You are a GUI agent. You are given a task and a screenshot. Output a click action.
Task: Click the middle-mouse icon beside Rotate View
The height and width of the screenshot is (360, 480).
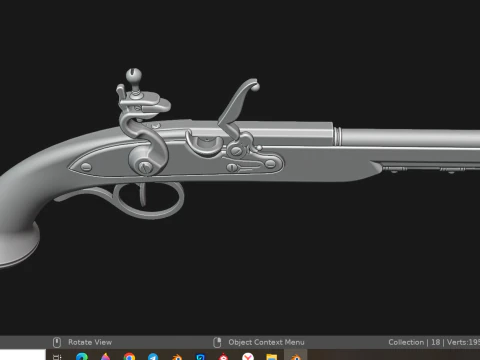point(57,342)
